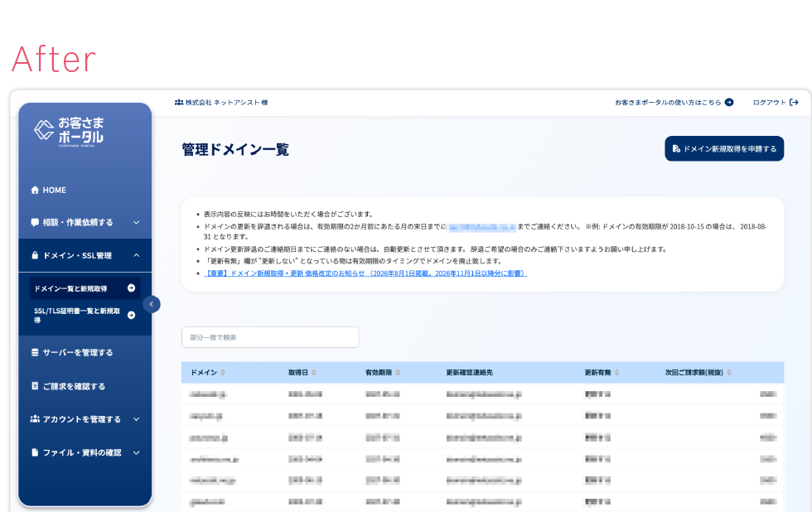Click the 取得日 column header text
812x512 pixels.
(x=298, y=373)
